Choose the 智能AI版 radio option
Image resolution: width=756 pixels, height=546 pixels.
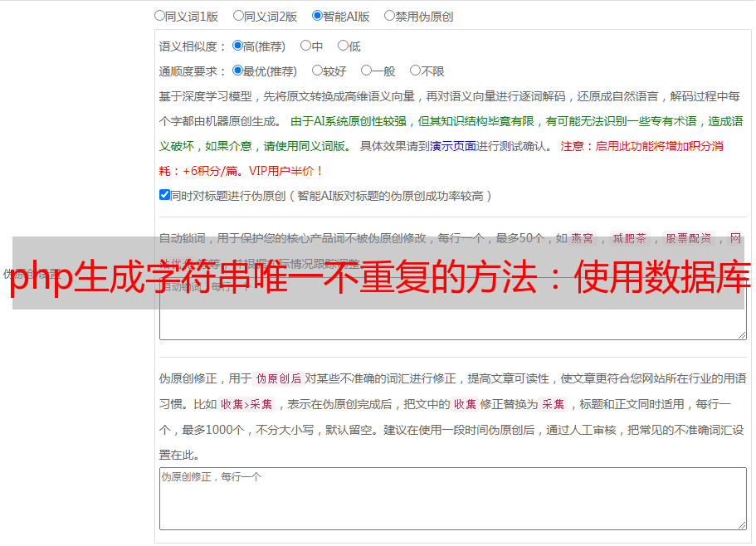[317, 16]
